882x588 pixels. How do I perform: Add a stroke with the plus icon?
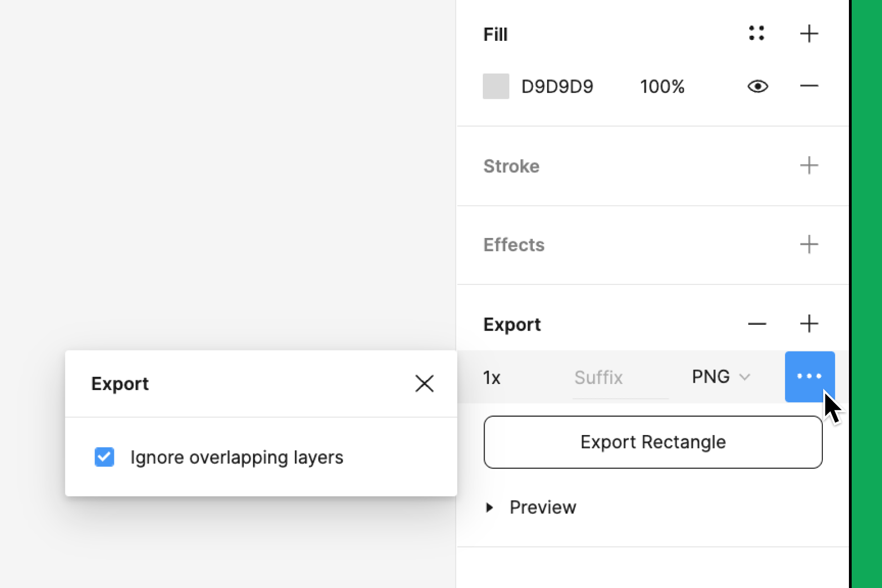coord(809,166)
